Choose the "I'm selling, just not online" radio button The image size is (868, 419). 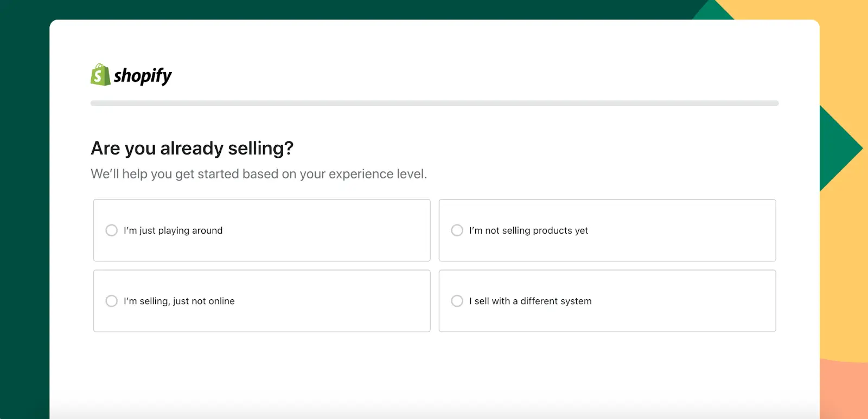[x=112, y=301]
